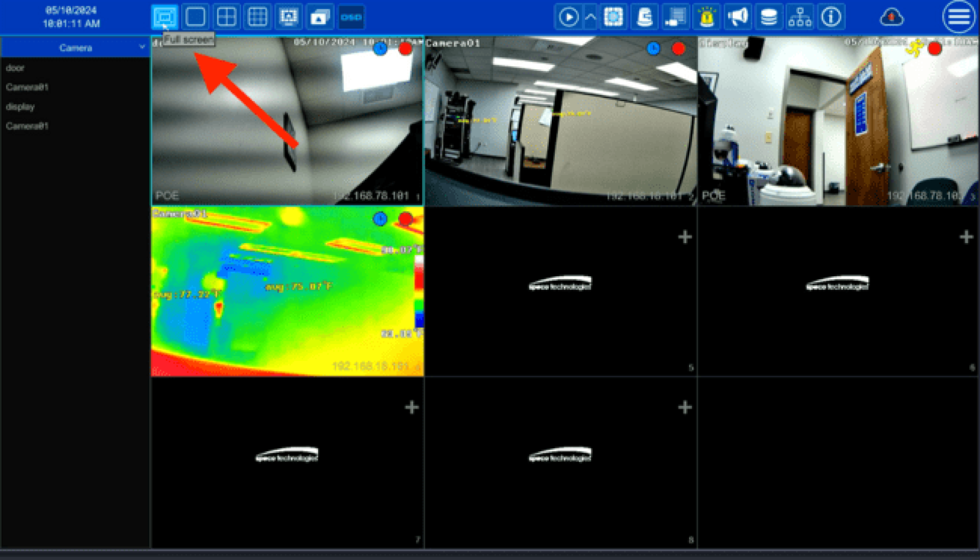
Task: Open the disk storage stack icon
Action: 768,17
